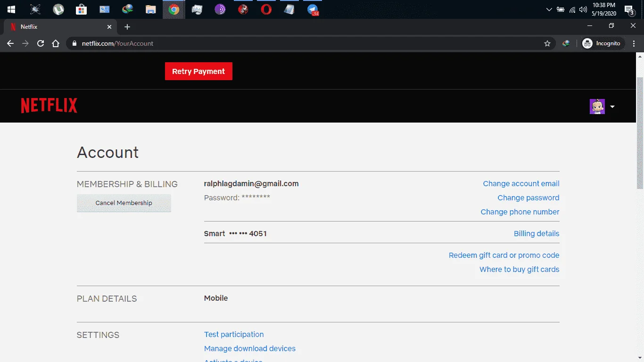Click the 'Smart ••• ••• 4051' payment text

tap(235, 234)
